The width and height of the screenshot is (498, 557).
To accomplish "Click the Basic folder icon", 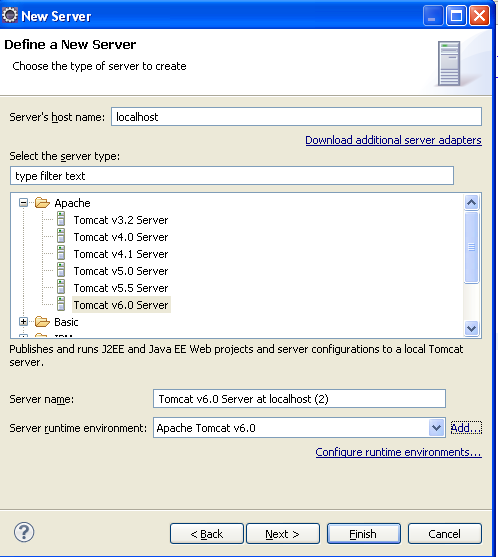I will pos(42,322).
